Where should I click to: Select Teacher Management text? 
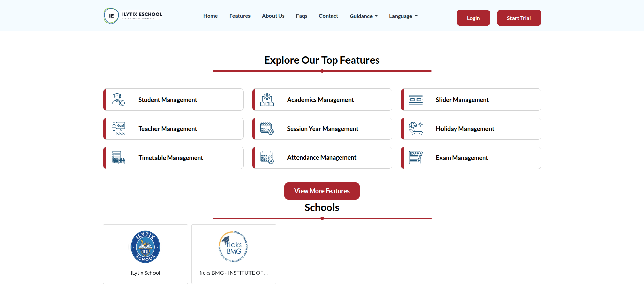[x=168, y=129]
